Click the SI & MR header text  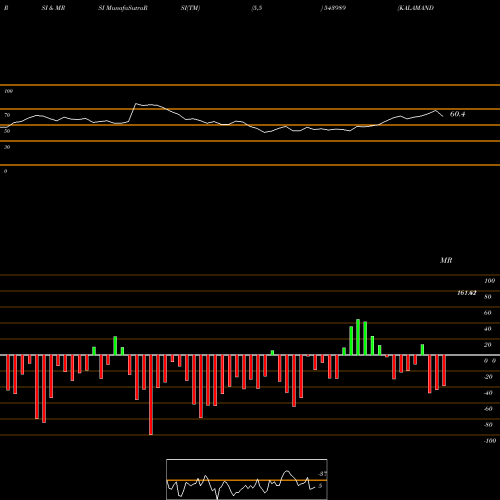(53, 8)
